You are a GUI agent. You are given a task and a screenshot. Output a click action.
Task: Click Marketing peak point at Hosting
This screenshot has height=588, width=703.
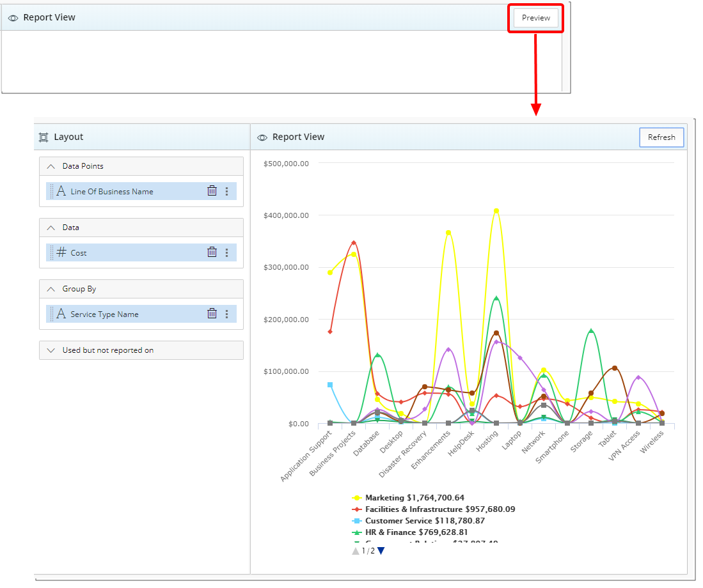[496, 211]
